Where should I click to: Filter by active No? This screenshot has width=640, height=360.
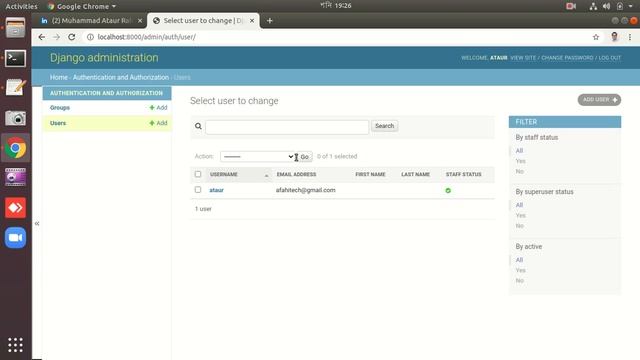(x=520, y=280)
